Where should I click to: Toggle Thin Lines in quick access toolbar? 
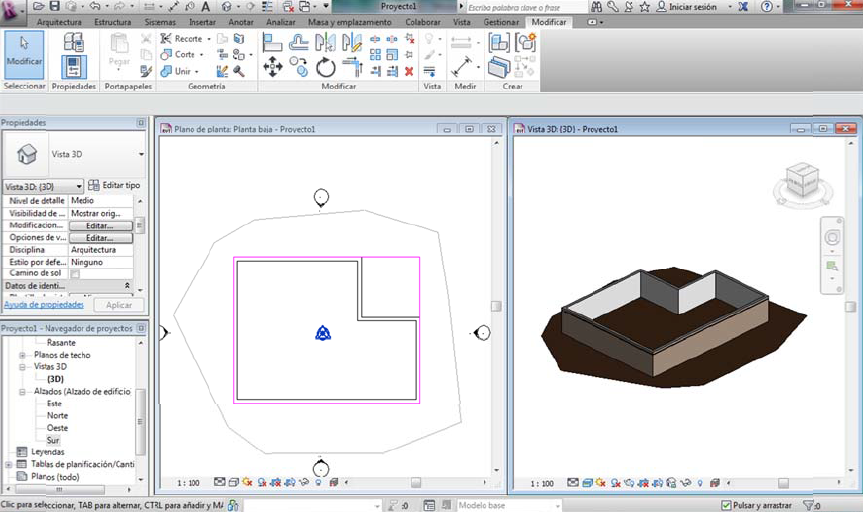tap(266, 7)
